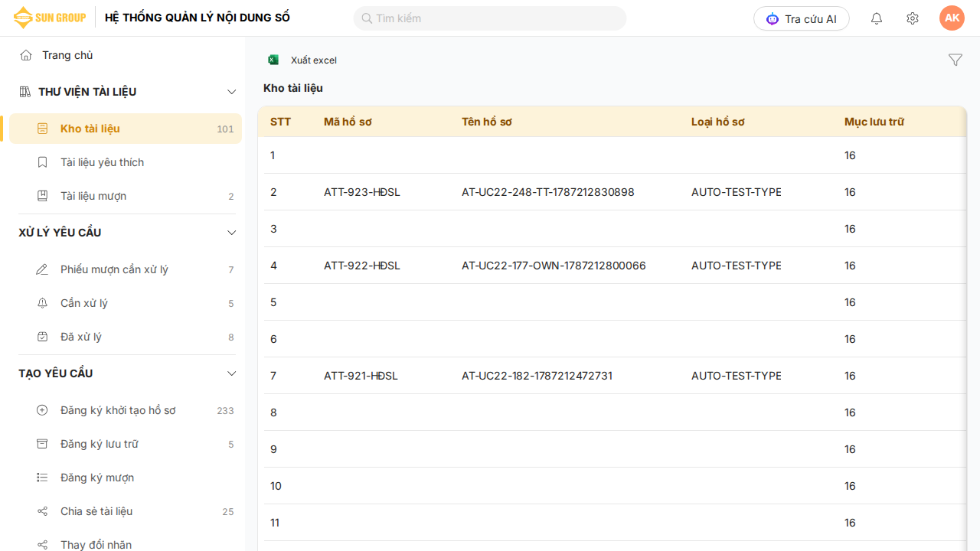The image size is (980, 551).
Task: Click AUTO-TEST-TYPE in row 4
Action: pyautogui.click(x=737, y=266)
